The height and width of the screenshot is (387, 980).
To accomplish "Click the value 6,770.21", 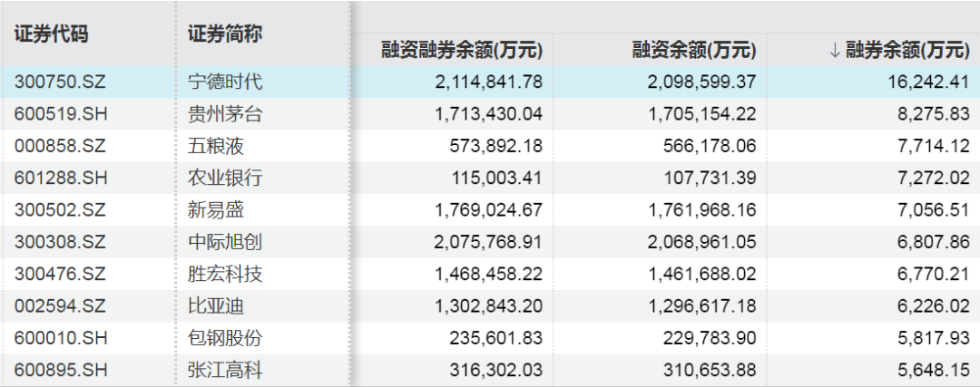I will (934, 274).
